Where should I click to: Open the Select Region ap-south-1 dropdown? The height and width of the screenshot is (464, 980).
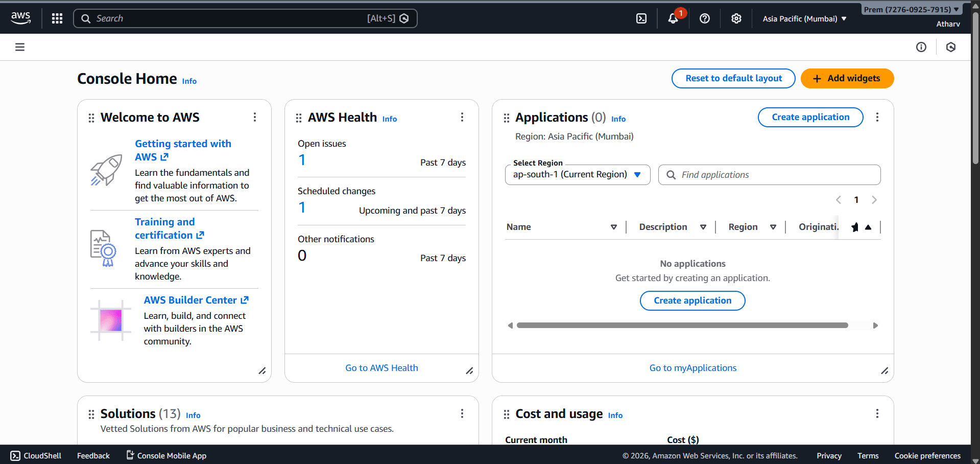[578, 175]
